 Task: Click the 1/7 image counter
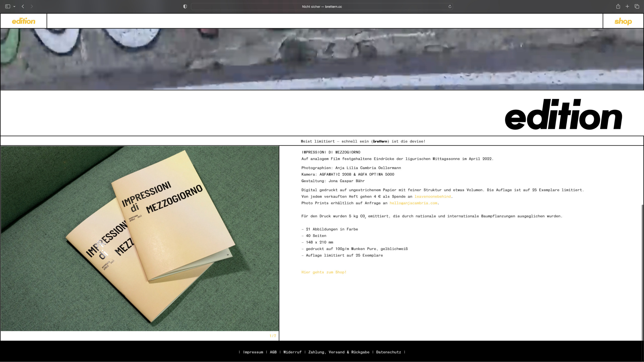pos(273,336)
